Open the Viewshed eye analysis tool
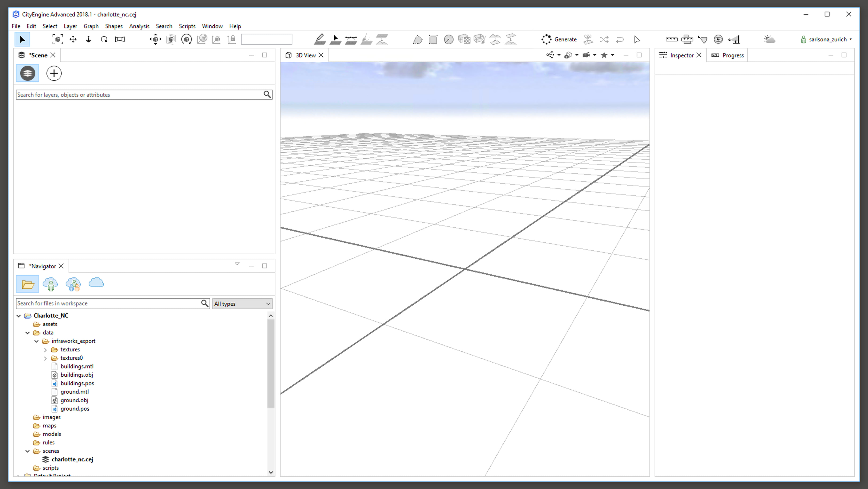The height and width of the screenshot is (489, 868). pos(718,39)
